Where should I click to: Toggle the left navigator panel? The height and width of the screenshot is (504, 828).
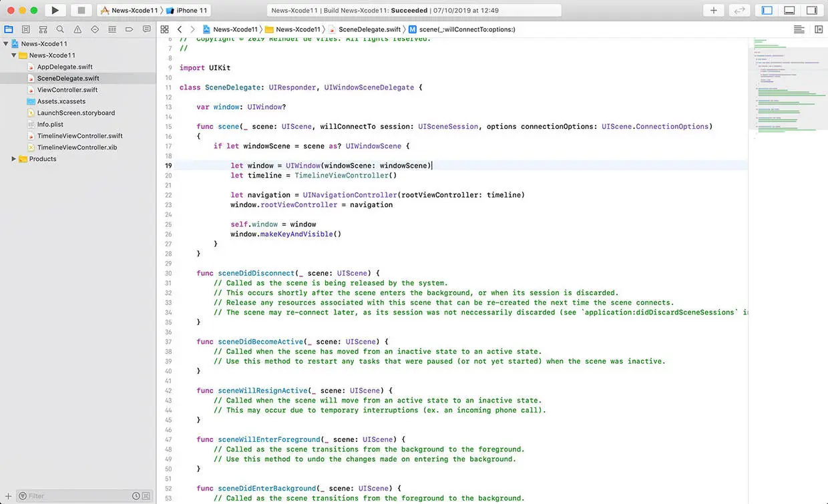click(x=767, y=11)
